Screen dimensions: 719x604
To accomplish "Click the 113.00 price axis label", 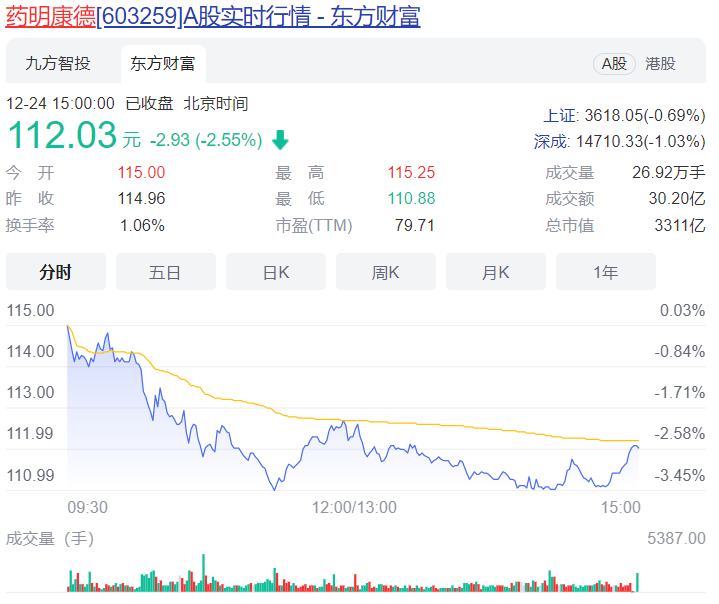I will pyautogui.click(x=30, y=392).
